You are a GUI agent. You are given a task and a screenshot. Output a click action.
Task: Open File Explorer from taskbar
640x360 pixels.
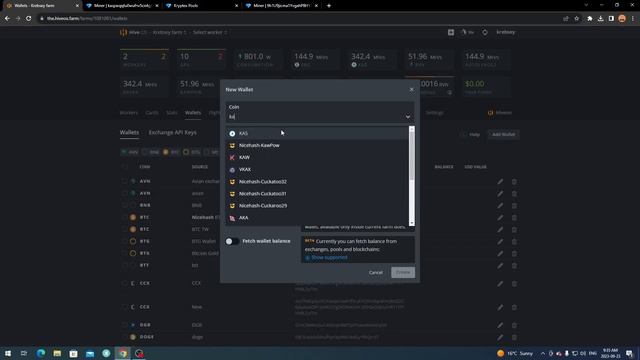(57, 353)
